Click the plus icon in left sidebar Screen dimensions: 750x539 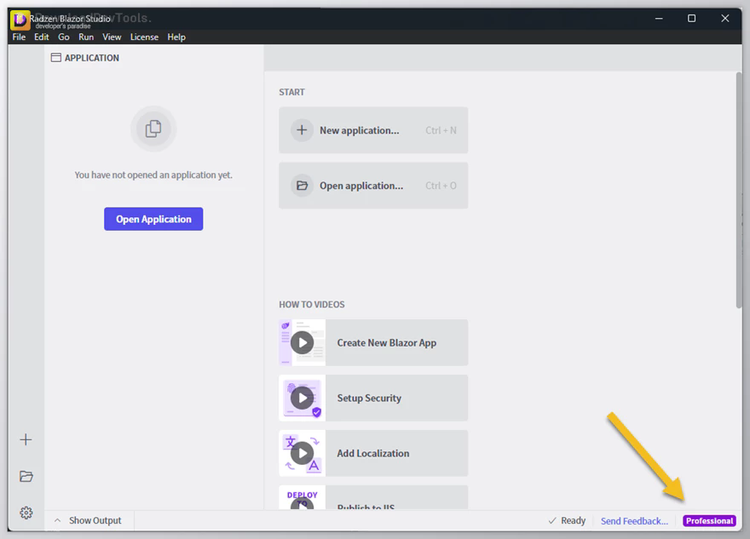click(x=26, y=440)
